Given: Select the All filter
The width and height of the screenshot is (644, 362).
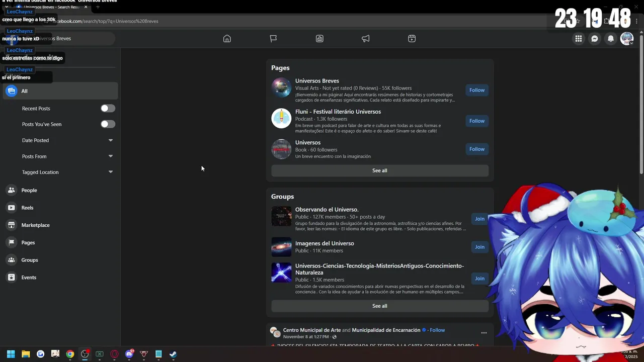Looking at the screenshot, I should pos(60,91).
